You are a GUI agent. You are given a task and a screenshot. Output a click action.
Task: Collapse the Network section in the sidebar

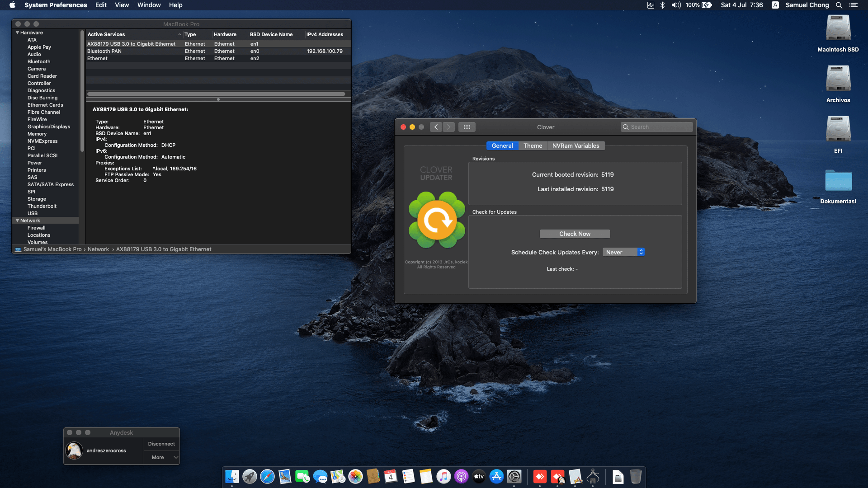click(x=18, y=220)
